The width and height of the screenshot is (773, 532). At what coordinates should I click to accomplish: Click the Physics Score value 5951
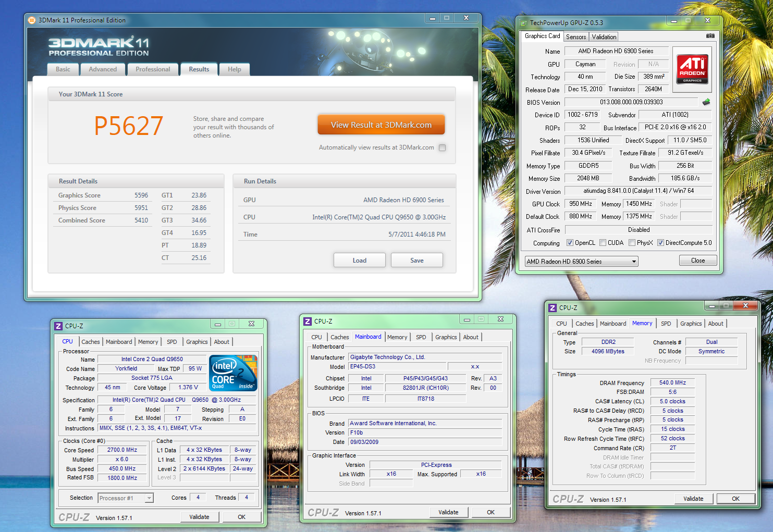(x=141, y=208)
